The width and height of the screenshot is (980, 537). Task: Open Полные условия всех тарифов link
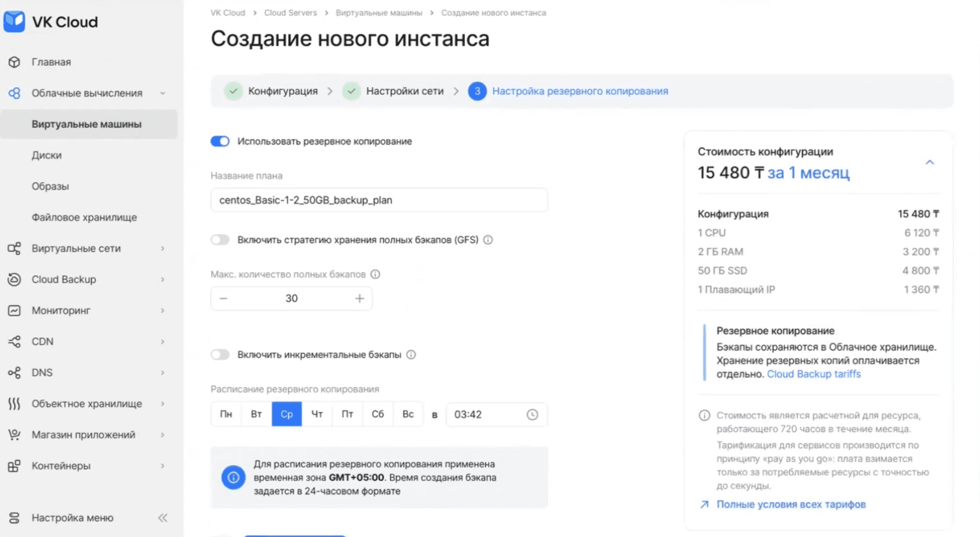point(791,504)
